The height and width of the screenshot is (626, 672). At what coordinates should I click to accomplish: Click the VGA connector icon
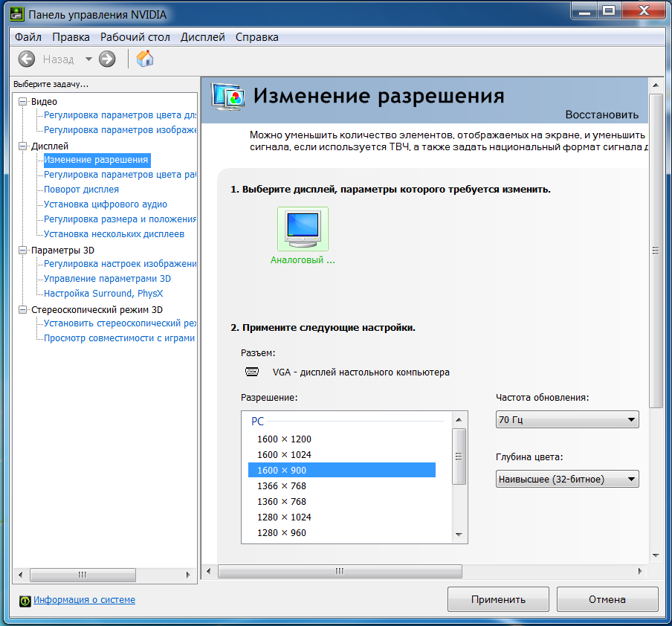252,372
